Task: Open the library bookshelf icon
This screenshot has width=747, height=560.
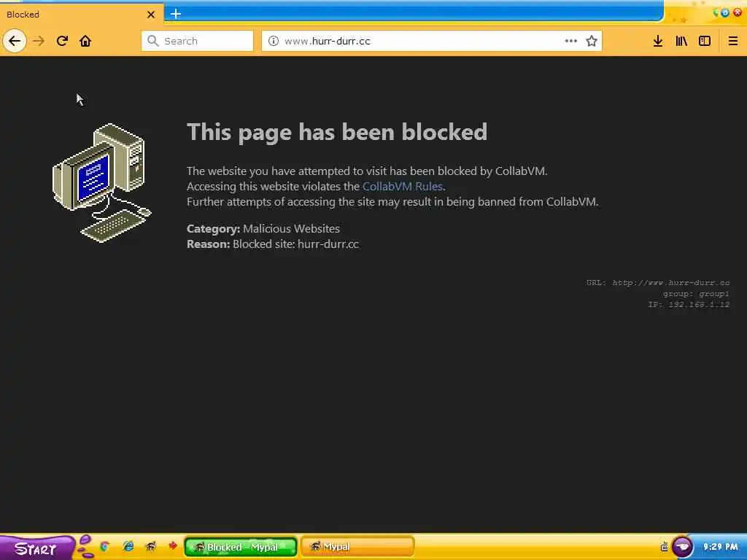Action: tap(681, 41)
